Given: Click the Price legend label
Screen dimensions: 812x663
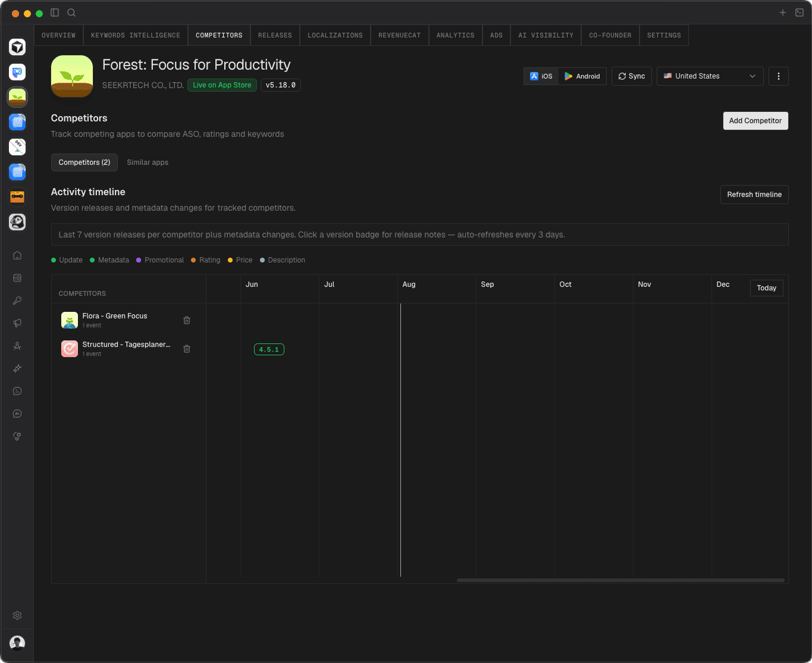Looking at the screenshot, I should (x=244, y=260).
